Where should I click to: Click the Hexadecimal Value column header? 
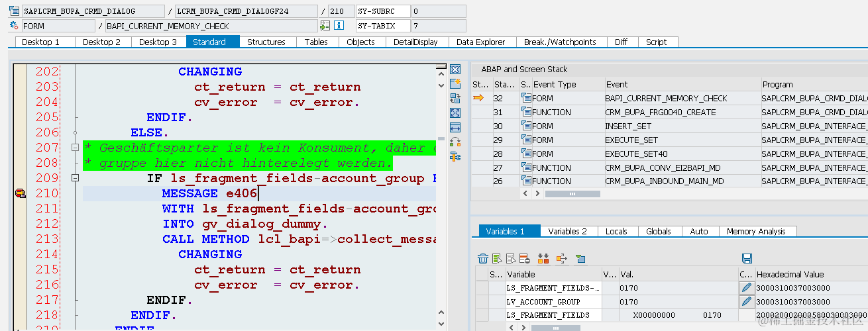[811, 274]
